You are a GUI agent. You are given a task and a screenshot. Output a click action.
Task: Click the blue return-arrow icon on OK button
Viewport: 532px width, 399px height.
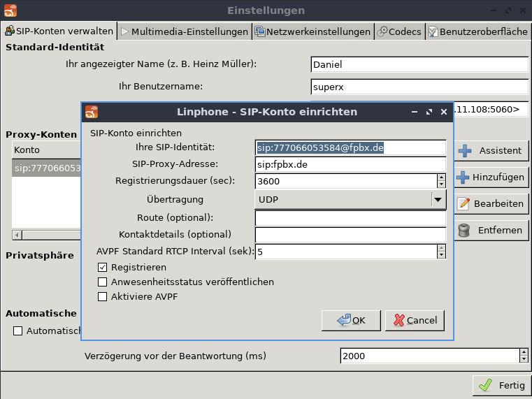coord(344,319)
